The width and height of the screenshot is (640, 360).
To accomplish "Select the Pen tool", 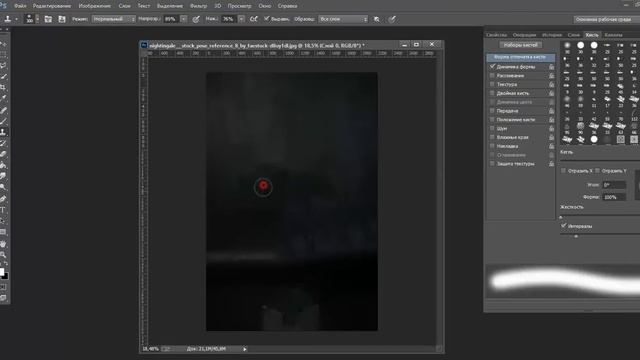I will [x=3, y=199].
